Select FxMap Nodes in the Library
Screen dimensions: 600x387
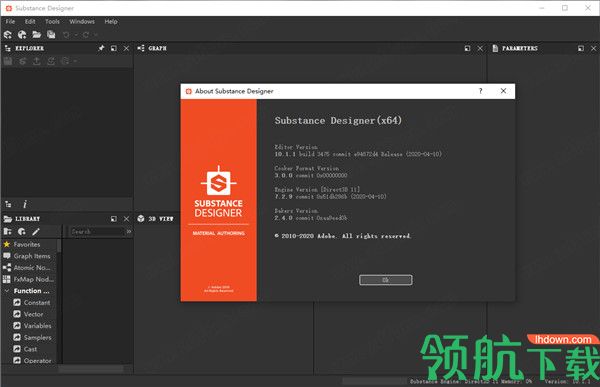(x=33, y=279)
